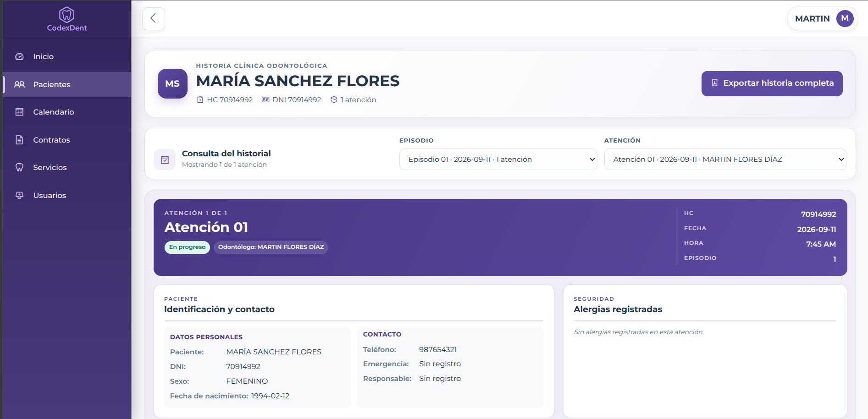Click the Pacientes people icon
Image resolution: width=868 pixels, height=419 pixels.
coord(19,84)
